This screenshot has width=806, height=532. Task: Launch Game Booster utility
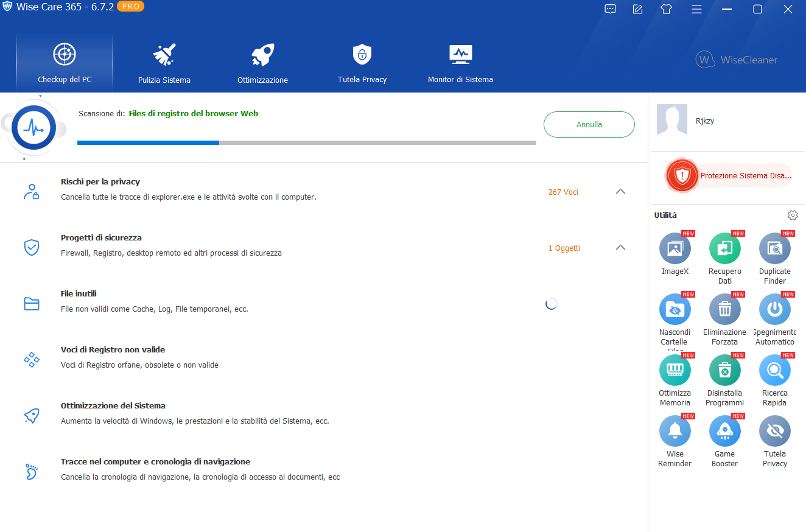(725, 431)
